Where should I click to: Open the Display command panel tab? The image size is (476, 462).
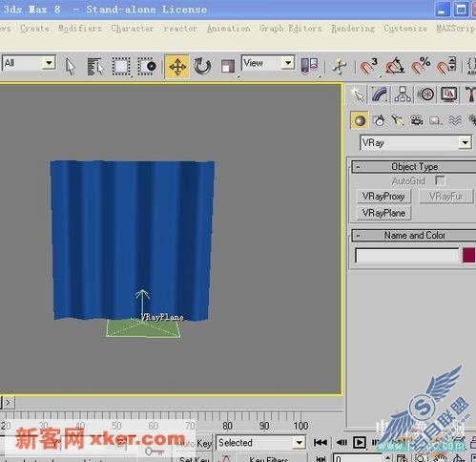pos(448,94)
